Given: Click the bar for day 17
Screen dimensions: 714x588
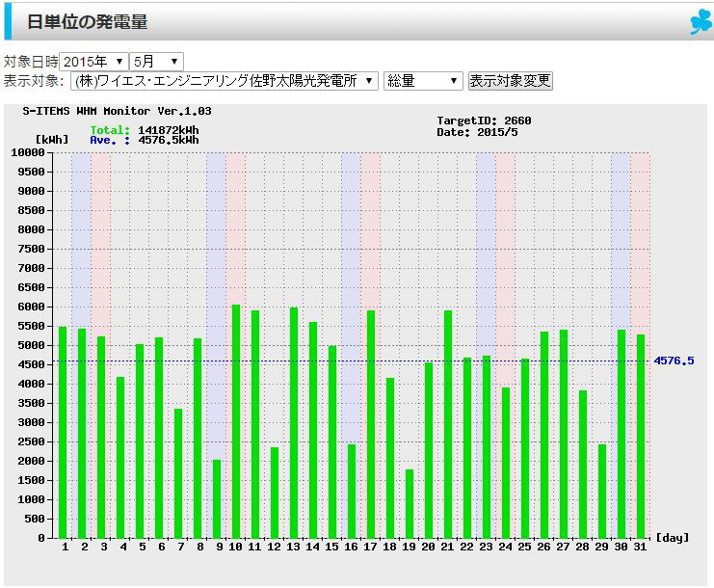Looking at the screenshot, I should (x=371, y=424).
